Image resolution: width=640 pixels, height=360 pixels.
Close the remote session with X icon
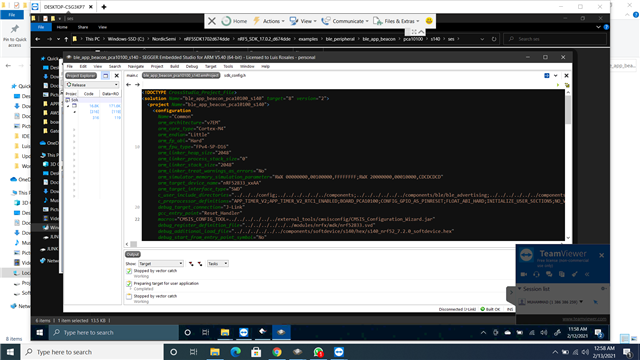point(212,21)
